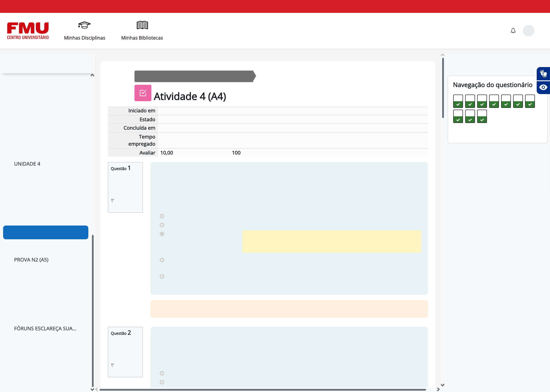Collapse the left sidebar with the up chevron
The image size is (550, 392).
click(x=92, y=75)
